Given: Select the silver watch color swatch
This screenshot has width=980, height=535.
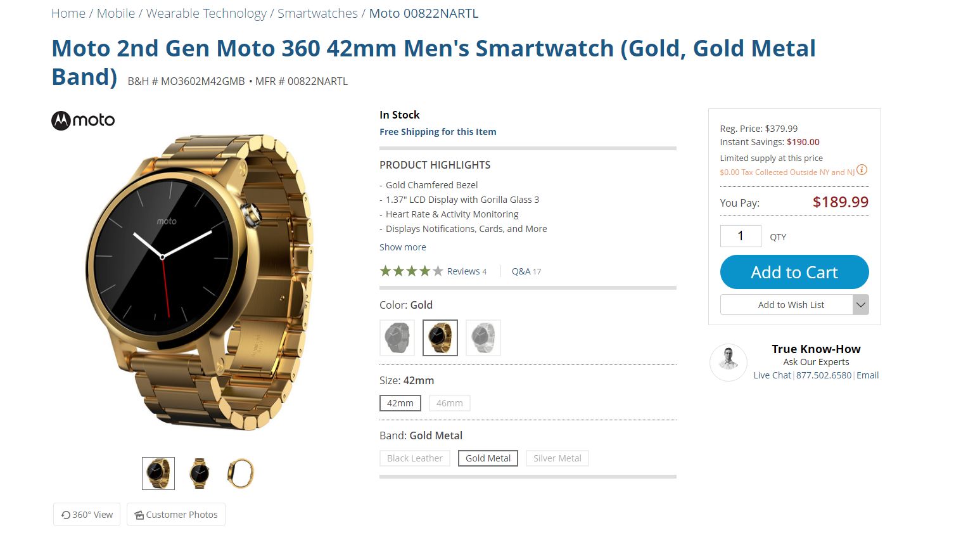Looking at the screenshot, I should [483, 338].
